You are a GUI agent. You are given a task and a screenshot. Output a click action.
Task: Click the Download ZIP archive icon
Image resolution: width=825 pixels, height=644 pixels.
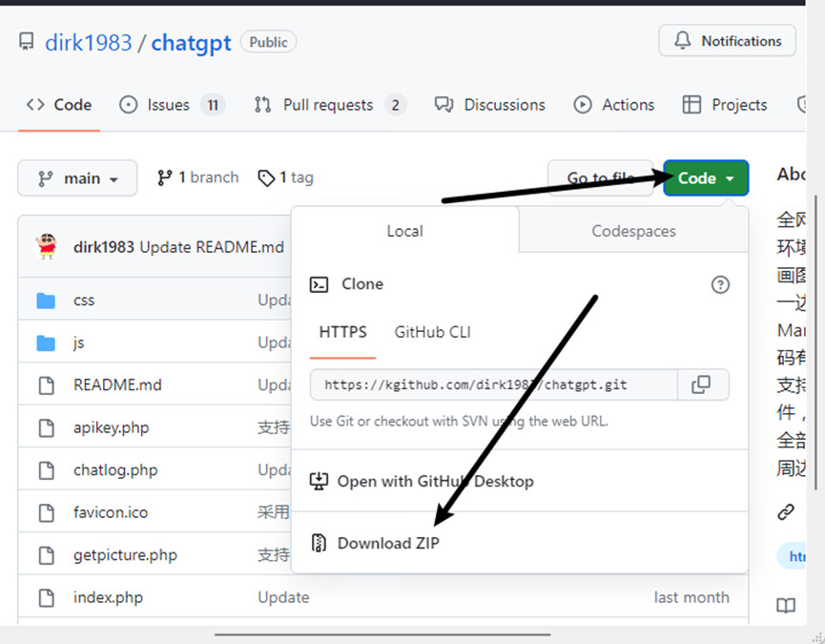pyautogui.click(x=320, y=543)
